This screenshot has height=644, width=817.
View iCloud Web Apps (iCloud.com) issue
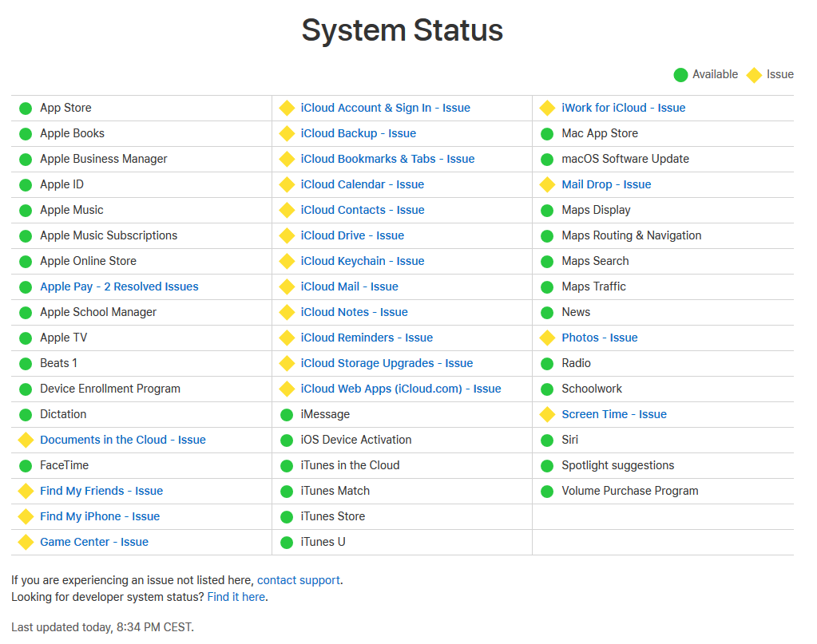click(401, 389)
